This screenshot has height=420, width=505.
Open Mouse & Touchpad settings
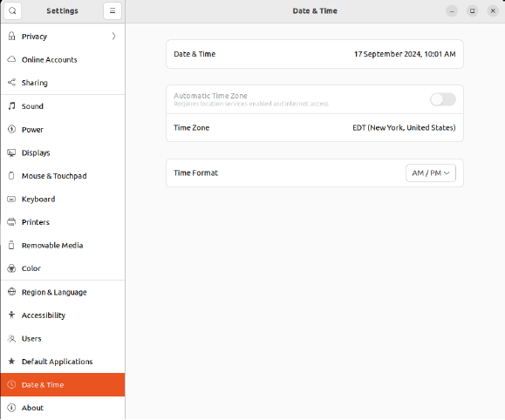(63, 176)
